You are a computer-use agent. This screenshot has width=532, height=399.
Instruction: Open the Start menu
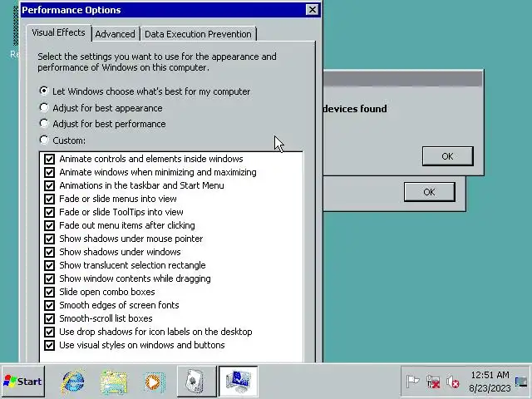(22, 382)
